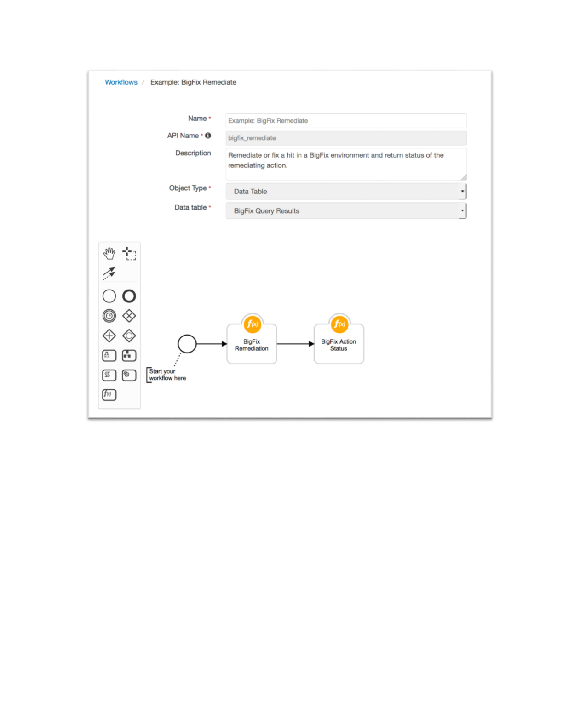Viewport: 563px width, 728px height.
Task: Add a sub-process task from palette
Action: point(129,355)
